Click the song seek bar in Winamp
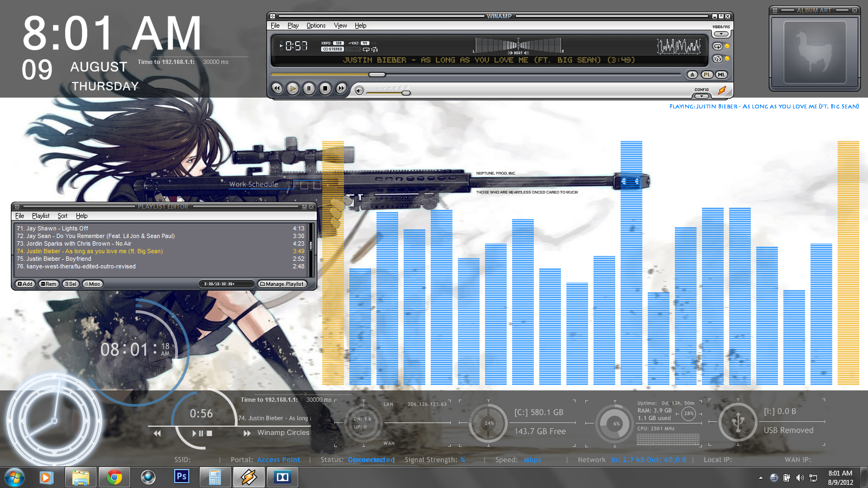Viewport: 868px width, 488px height. point(476,74)
